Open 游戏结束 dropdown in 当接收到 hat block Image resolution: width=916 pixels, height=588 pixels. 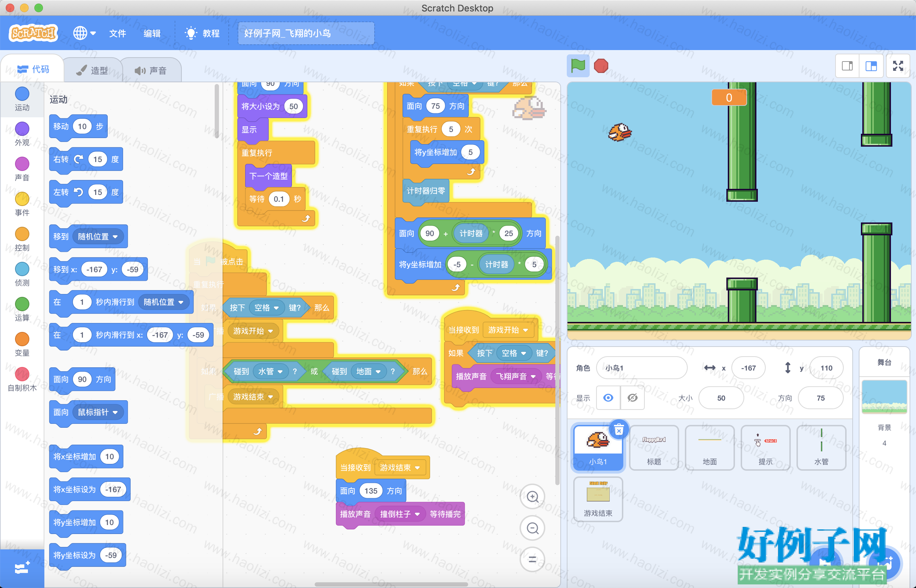pyautogui.click(x=400, y=467)
